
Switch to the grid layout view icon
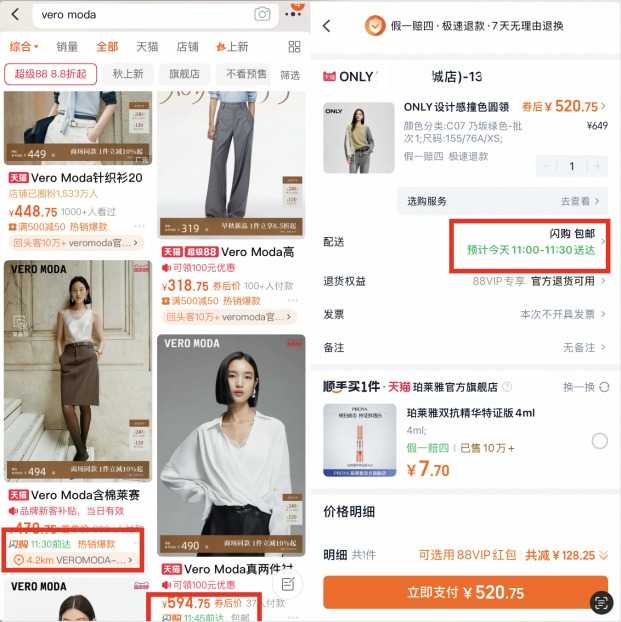(x=294, y=47)
